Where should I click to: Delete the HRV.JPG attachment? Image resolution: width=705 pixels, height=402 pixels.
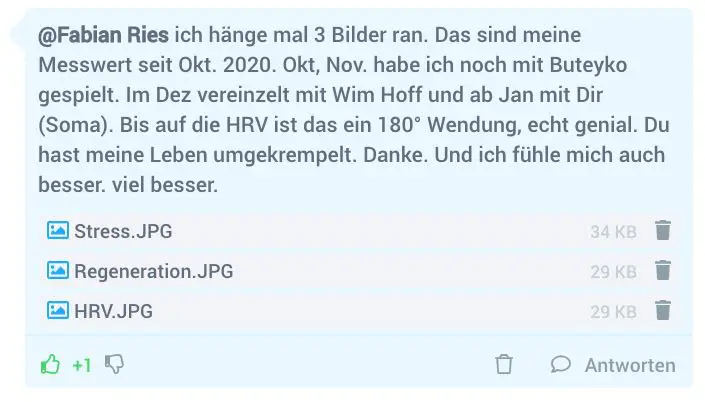[663, 310]
